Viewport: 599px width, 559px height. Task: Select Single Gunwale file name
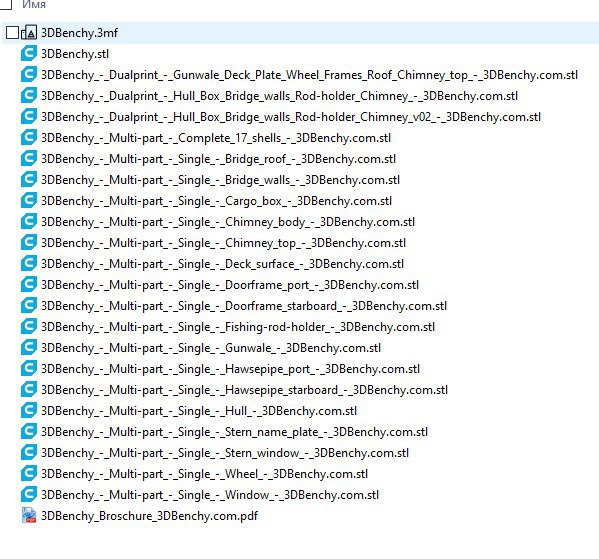tap(211, 348)
